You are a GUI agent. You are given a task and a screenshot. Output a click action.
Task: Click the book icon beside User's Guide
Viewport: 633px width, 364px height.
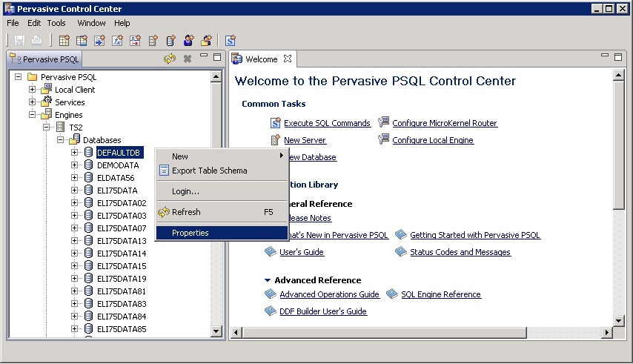[x=270, y=252]
